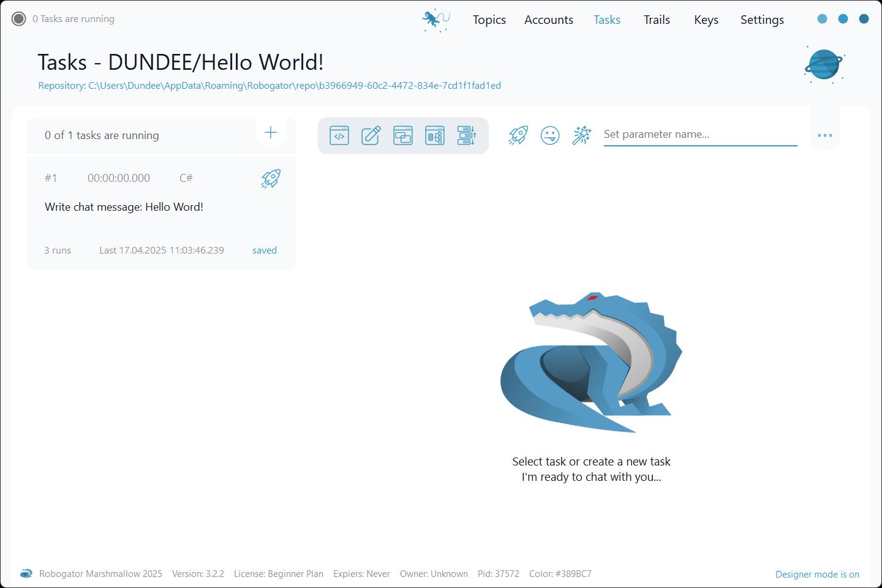The image size is (882, 588).
Task: Open the Topics tab
Action: click(489, 20)
